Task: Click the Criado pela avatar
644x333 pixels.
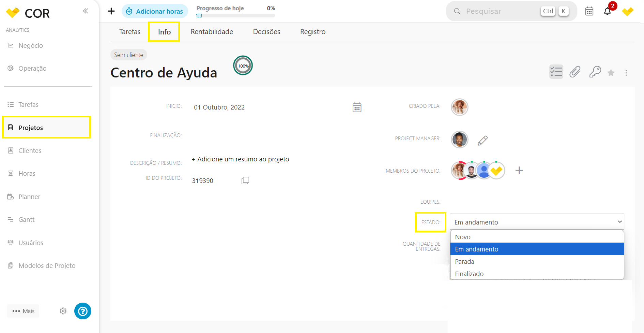Action: pos(460,107)
